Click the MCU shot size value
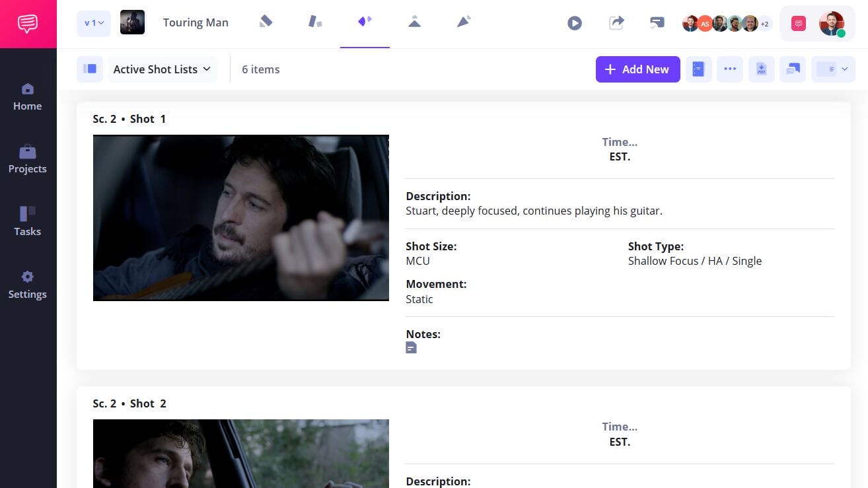868x488 pixels. [x=417, y=261]
